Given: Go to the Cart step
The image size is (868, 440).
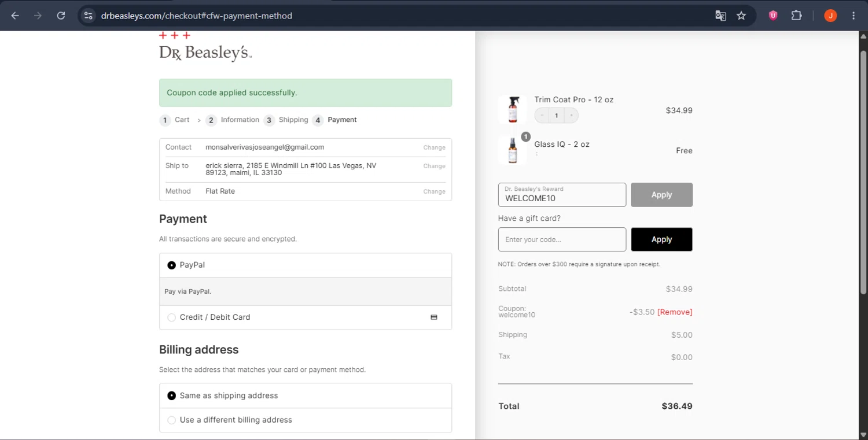Looking at the screenshot, I should point(175,120).
